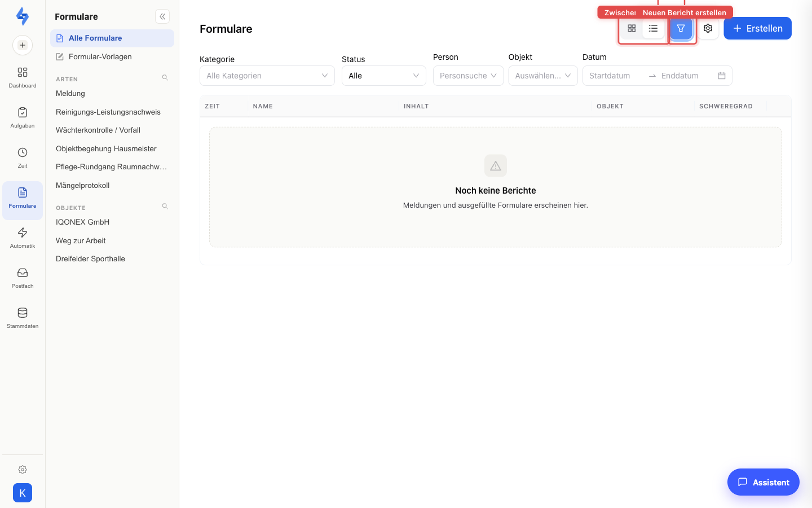This screenshot has height=508, width=812.
Task: Click the warning icon in empty state
Action: [x=496, y=166]
